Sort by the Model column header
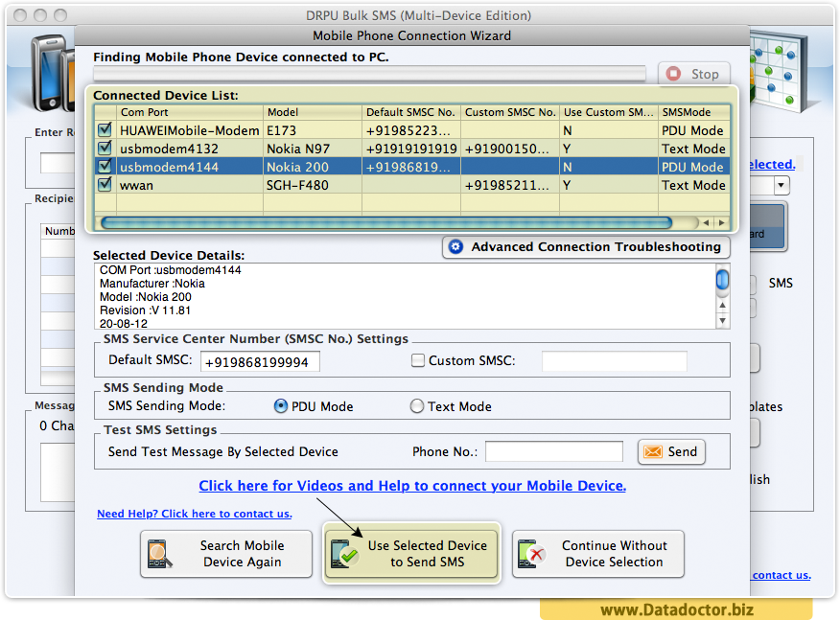 (x=313, y=112)
